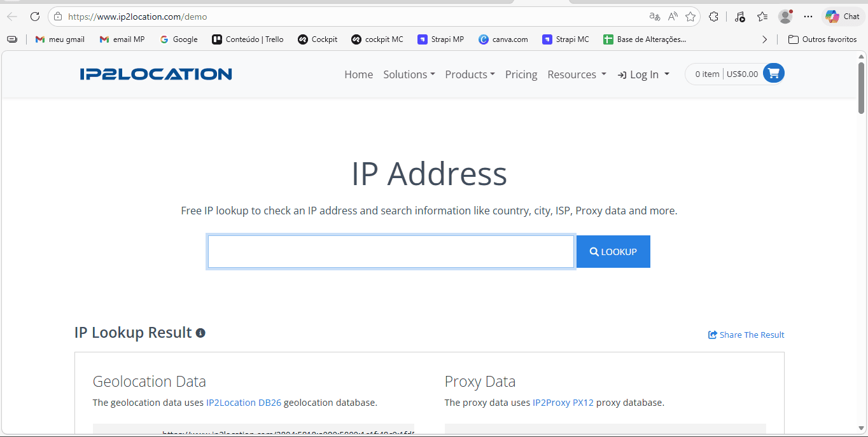Viewport: 868px width, 437px height.
Task: Click the Geolocation Data heading
Action: click(x=150, y=382)
